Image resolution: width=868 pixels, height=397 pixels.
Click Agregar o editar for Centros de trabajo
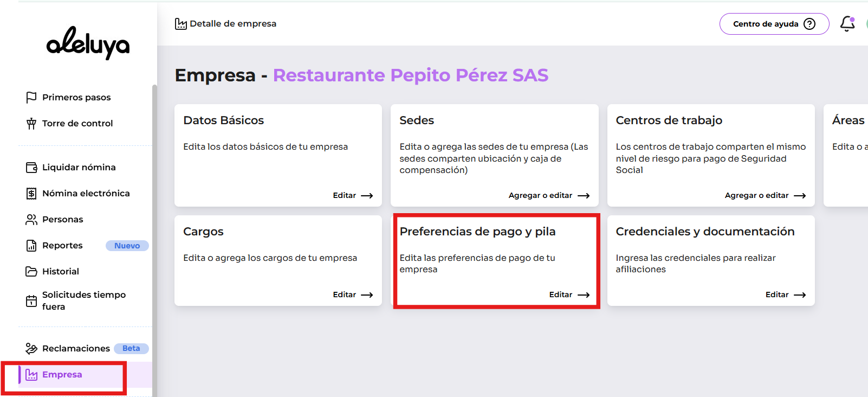[765, 196]
